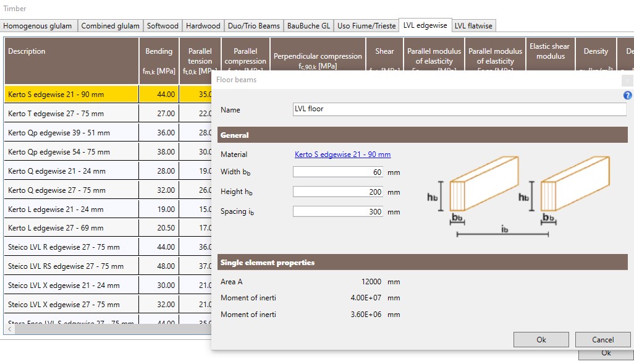The height and width of the screenshot is (364, 634).
Task: Switch to the Combined glulam tab
Action: (110, 26)
